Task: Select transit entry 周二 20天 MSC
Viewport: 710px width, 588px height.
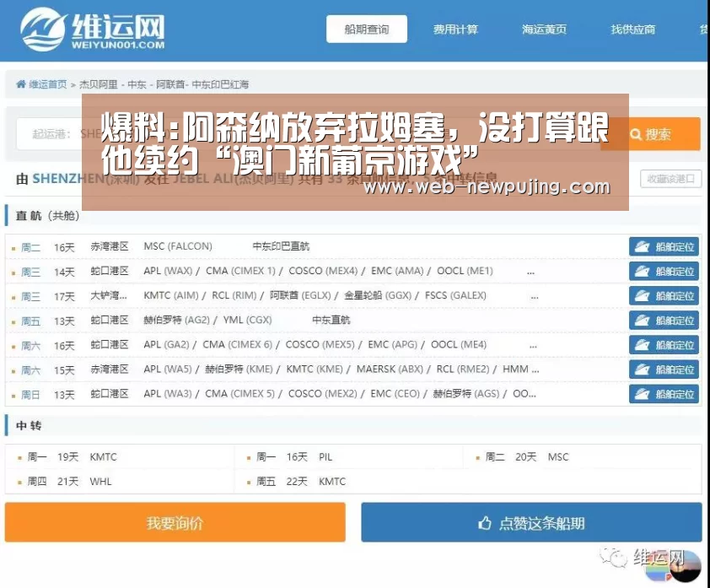Action: [527, 456]
